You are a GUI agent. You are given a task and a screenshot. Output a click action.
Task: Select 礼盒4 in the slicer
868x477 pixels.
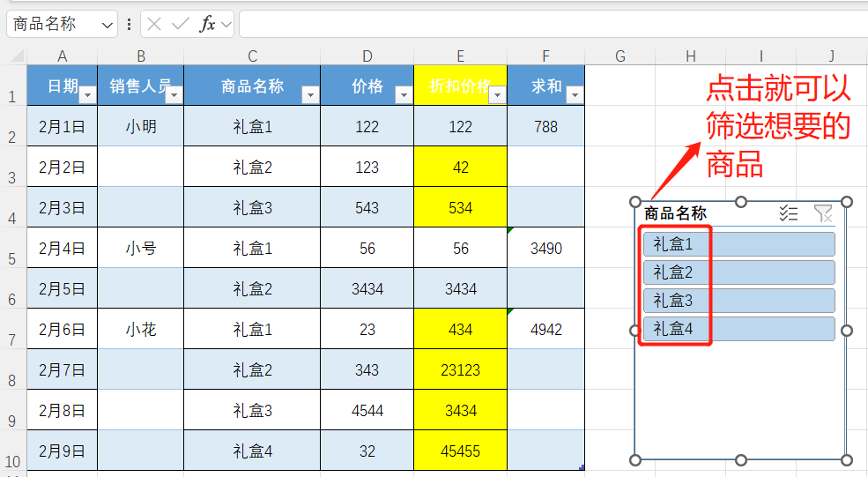[x=739, y=329]
